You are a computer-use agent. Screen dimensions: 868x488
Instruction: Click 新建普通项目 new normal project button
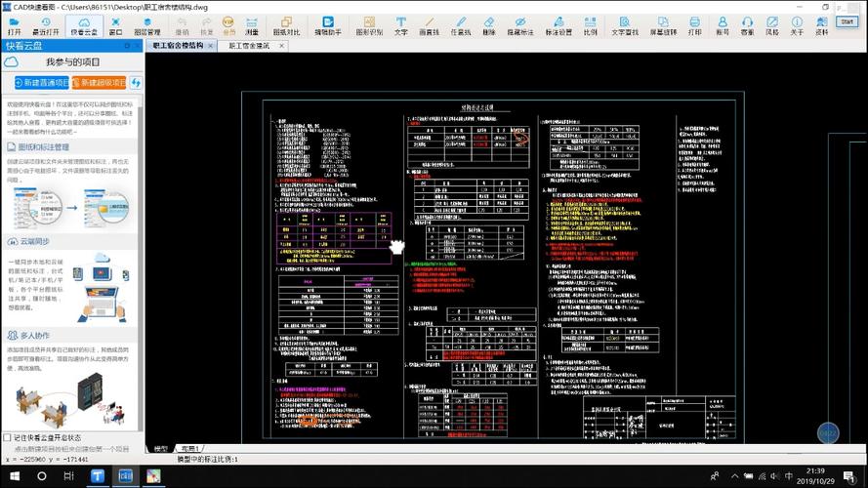point(42,82)
